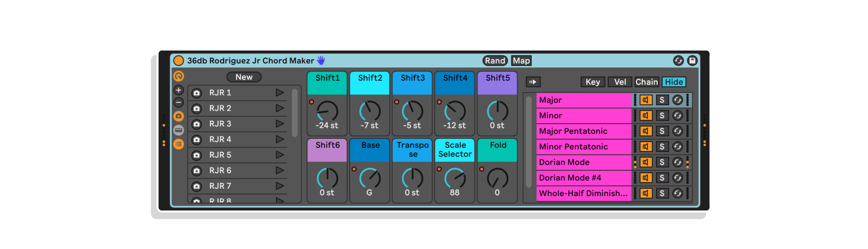
Task: Click the Map button
Action: tap(521, 61)
